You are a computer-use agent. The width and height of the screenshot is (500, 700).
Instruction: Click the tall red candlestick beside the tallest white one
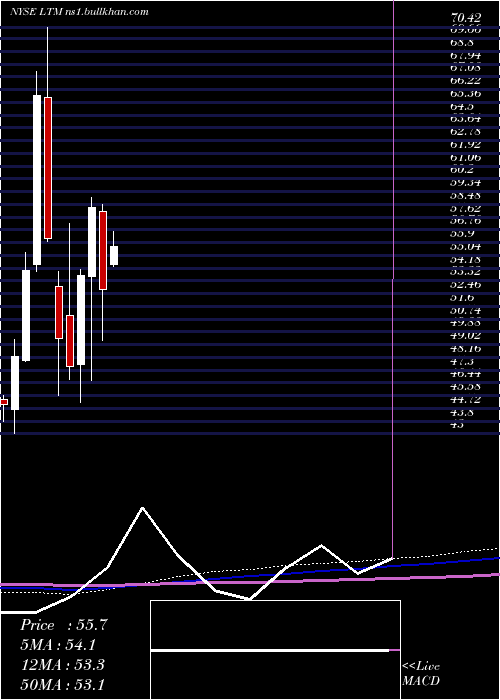tap(48, 168)
